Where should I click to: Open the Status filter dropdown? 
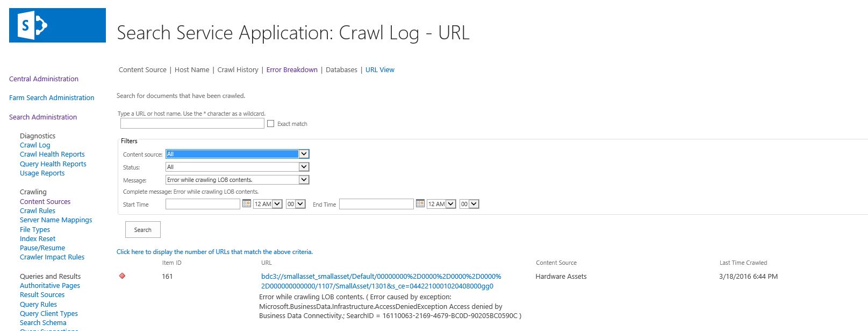(x=237, y=167)
